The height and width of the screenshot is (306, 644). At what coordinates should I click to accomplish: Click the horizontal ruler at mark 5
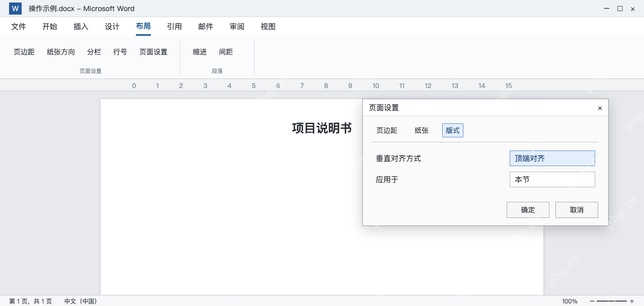coord(254,86)
